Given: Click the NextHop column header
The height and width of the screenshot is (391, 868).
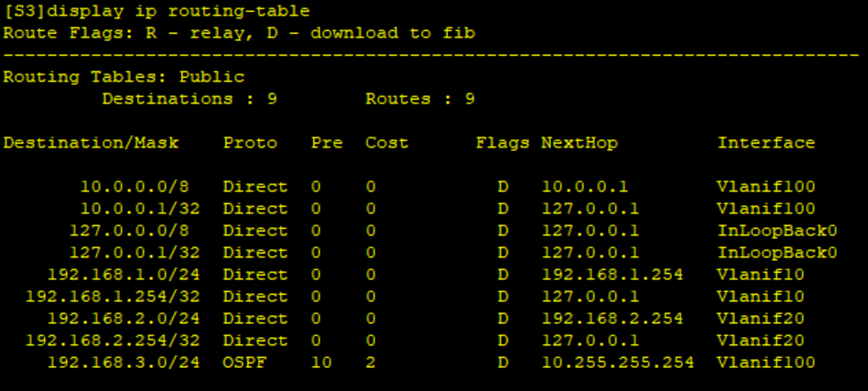Looking at the screenshot, I should pyautogui.click(x=580, y=143).
